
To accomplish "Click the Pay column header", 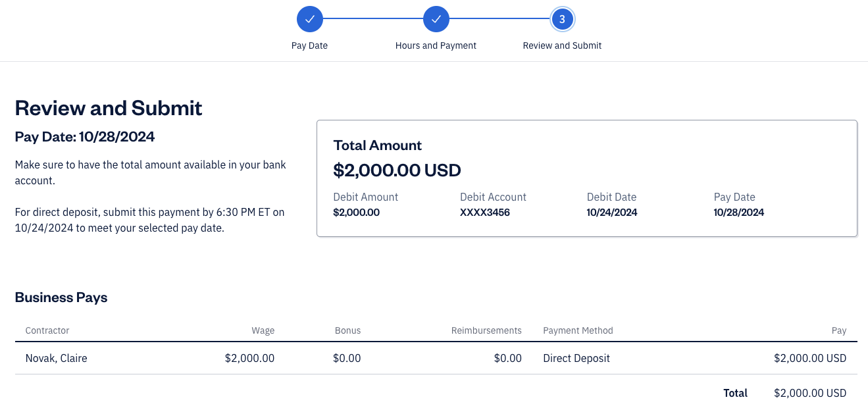I will [x=838, y=330].
